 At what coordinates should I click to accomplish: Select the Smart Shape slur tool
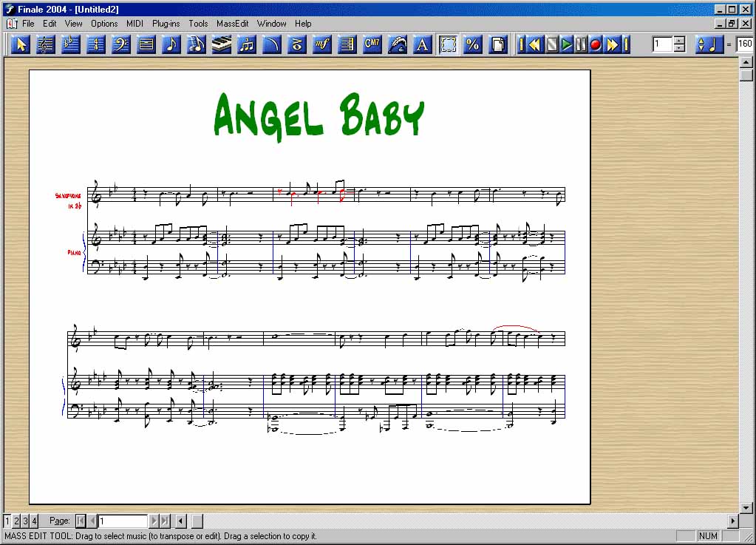(x=271, y=44)
